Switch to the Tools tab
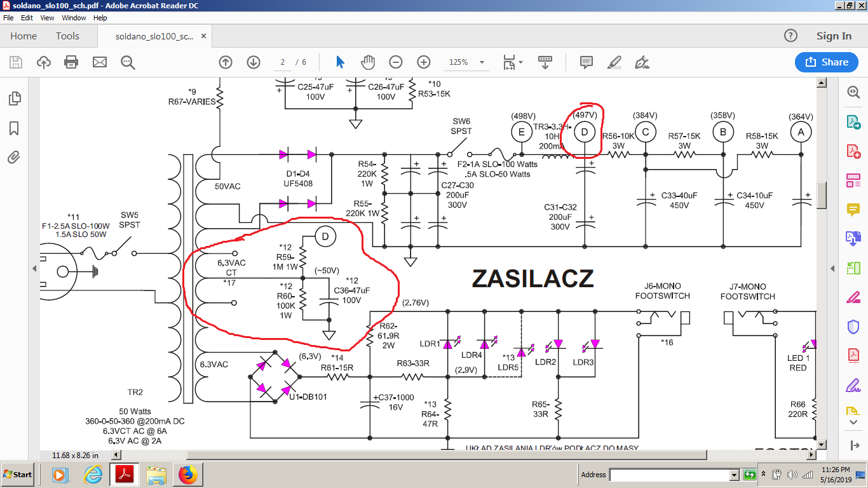868x488 pixels. (67, 36)
